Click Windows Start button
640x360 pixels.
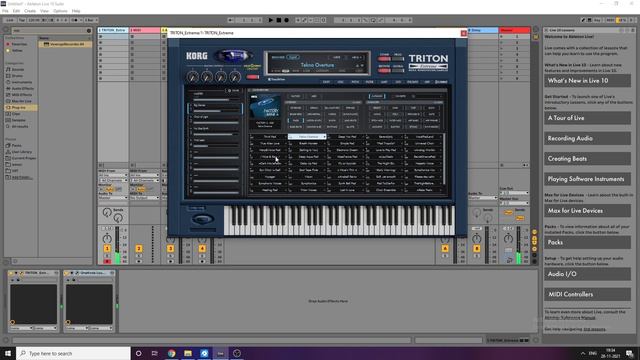tap(8, 353)
